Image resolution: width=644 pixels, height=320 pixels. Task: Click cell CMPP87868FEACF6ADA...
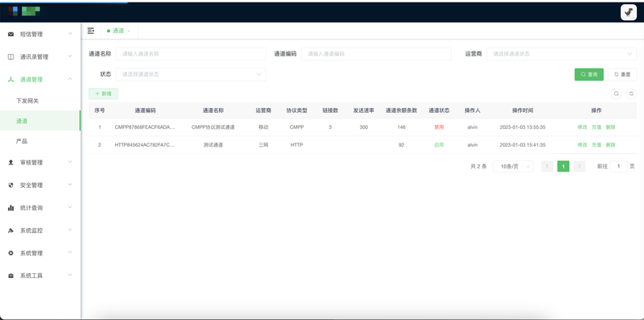(145, 127)
